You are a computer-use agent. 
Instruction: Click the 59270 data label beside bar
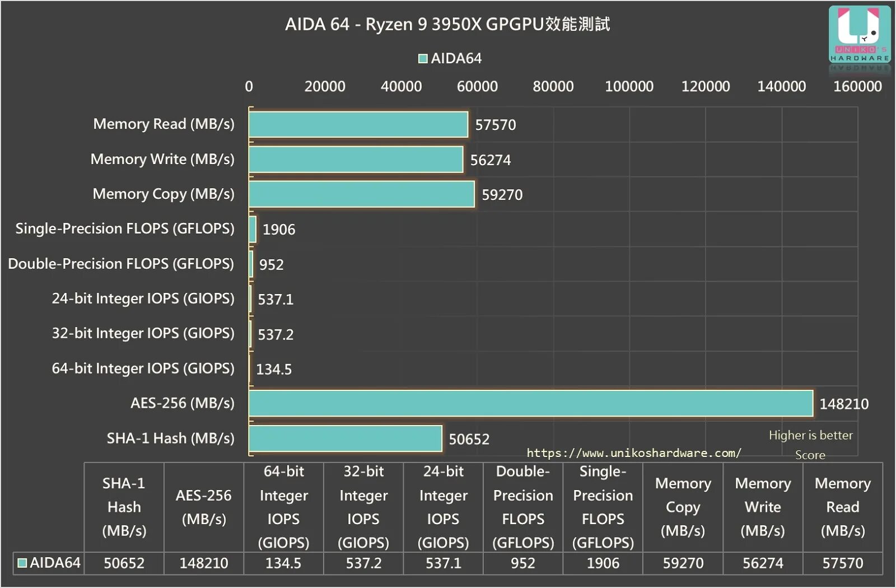[x=502, y=195]
